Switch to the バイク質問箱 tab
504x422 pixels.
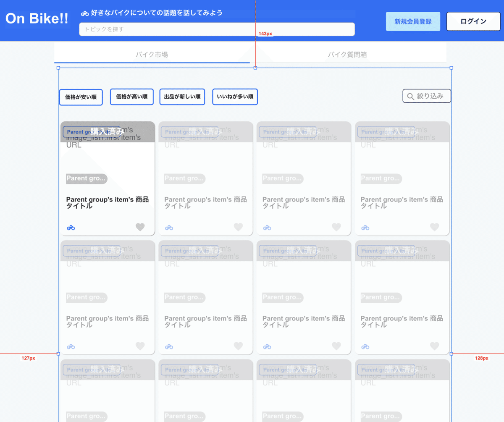coord(348,55)
